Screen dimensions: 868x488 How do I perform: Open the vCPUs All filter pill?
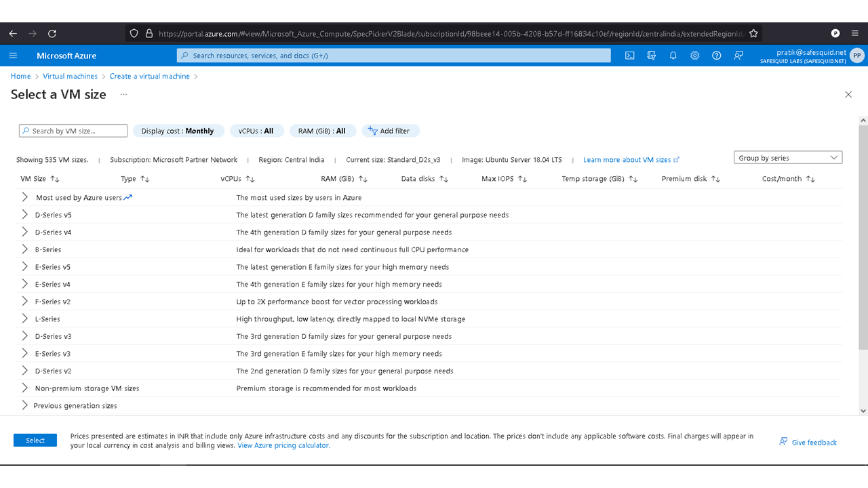point(256,131)
